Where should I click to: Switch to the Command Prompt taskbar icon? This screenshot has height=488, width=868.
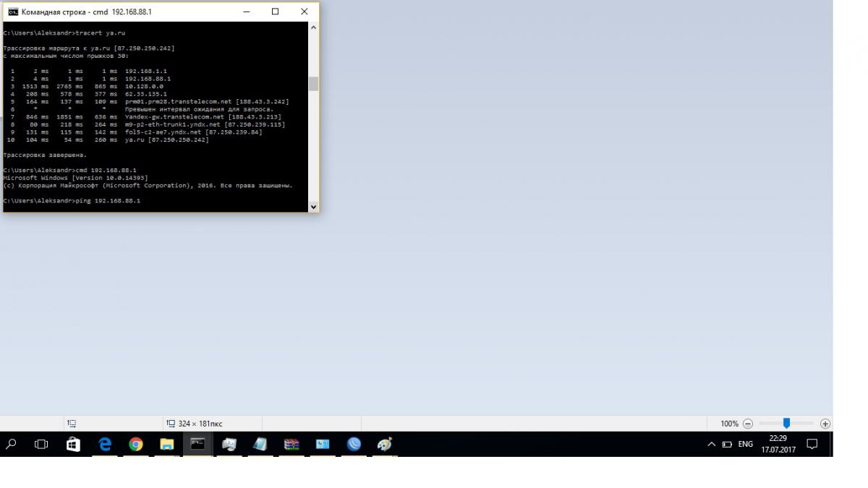click(197, 445)
